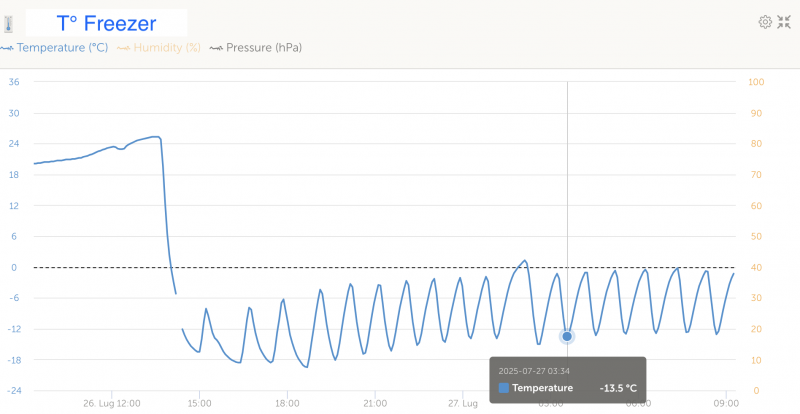Image resolution: width=800 pixels, height=414 pixels.
Task: Click the 100 humidity axis label
Action: (756, 82)
